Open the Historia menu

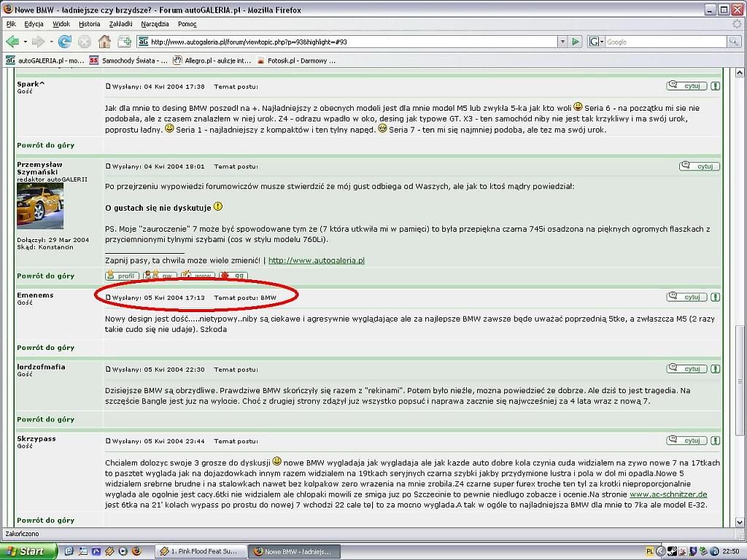click(x=90, y=24)
